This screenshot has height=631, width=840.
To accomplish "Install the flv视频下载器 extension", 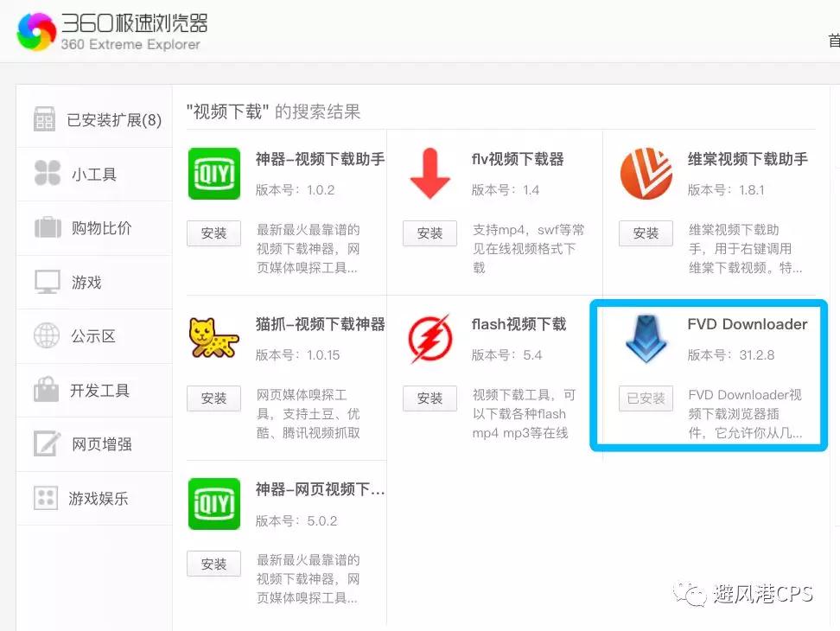I will 430,233.
